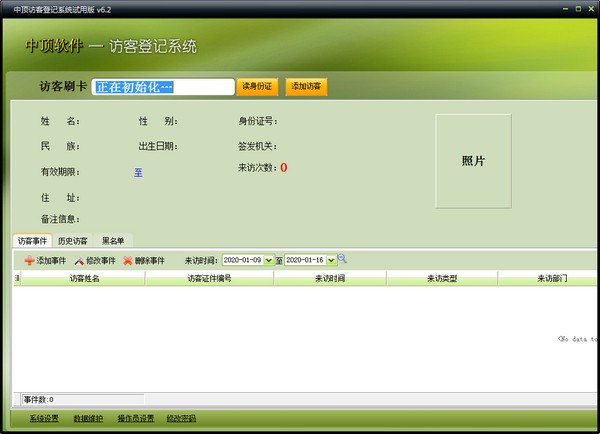
Task: Open the start date 2020-01-09 dropdown arrow
Action: point(269,260)
